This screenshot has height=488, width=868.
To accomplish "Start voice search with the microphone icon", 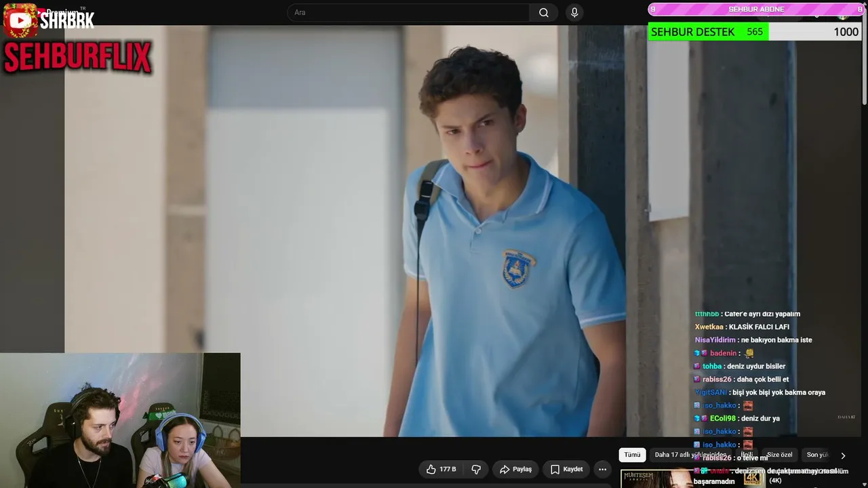I will click(x=574, y=13).
